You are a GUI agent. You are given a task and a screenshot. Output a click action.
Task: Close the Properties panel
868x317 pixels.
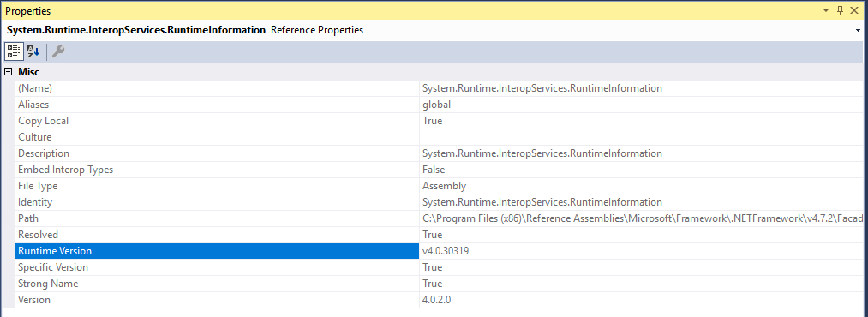pos(855,10)
